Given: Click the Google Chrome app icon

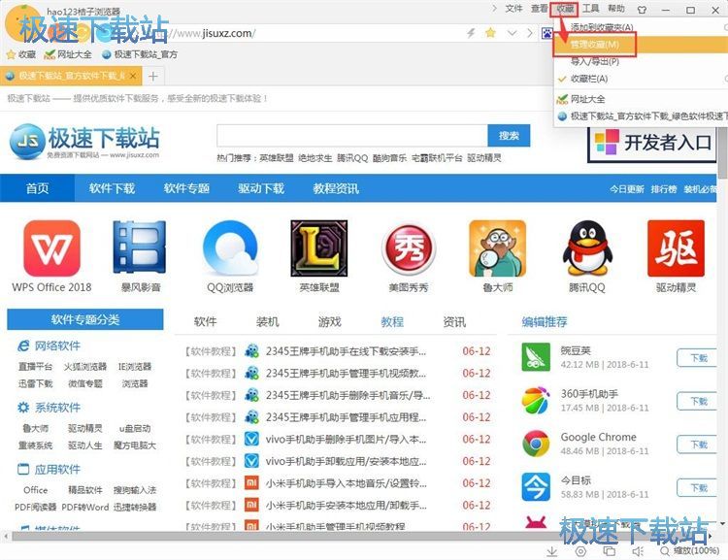Looking at the screenshot, I should pos(536,444).
